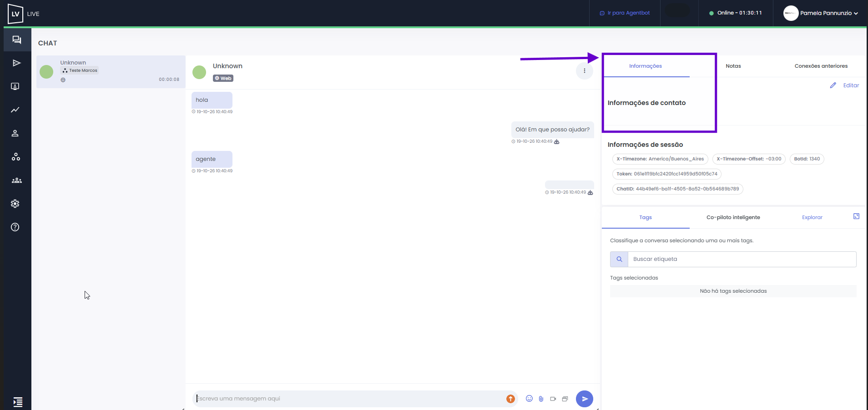Click the video camera icon

pyautogui.click(x=553, y=399)
